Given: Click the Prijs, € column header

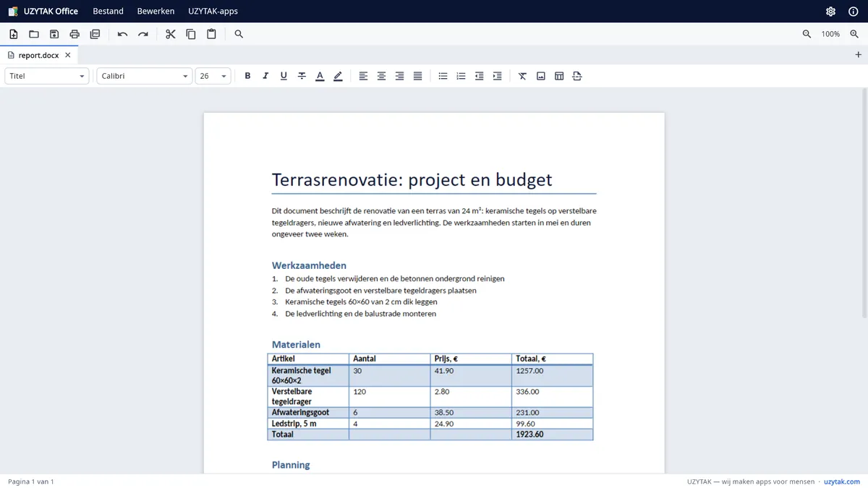Looking at the screenshot, I should tap(471, 359).
